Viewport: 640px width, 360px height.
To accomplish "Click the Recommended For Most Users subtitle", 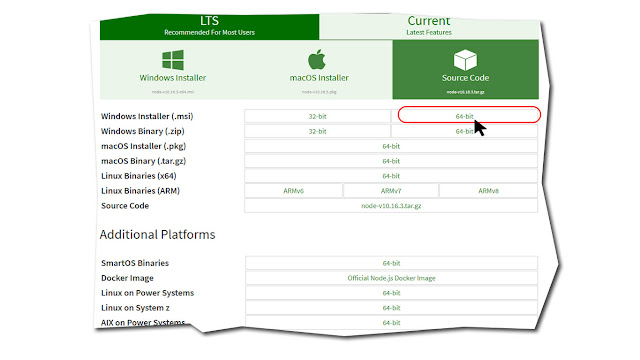I will (x=209, y=32).
